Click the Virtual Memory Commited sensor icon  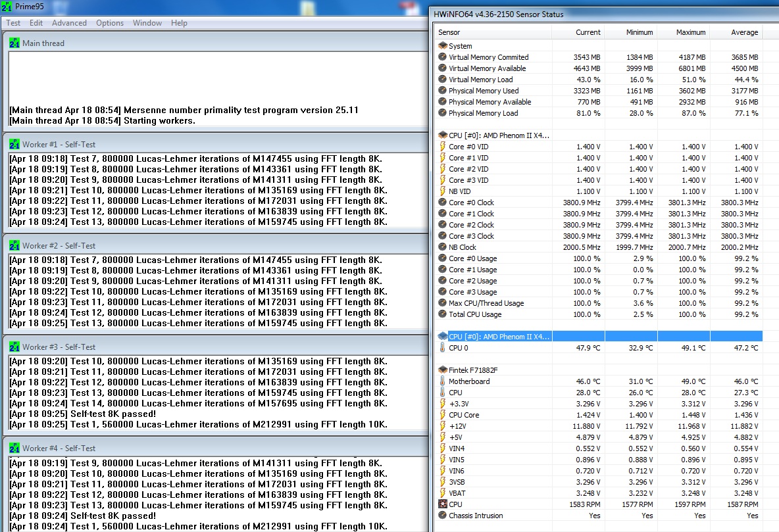pyautogui.click(x=443, y=57)
